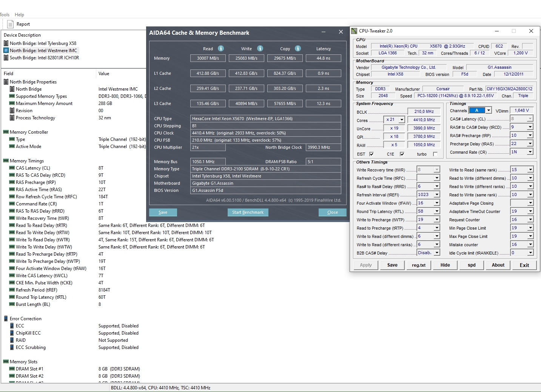Click the Start Benchmark button
The width and height of the screenshot is (541, 392).
pos(248,212)
